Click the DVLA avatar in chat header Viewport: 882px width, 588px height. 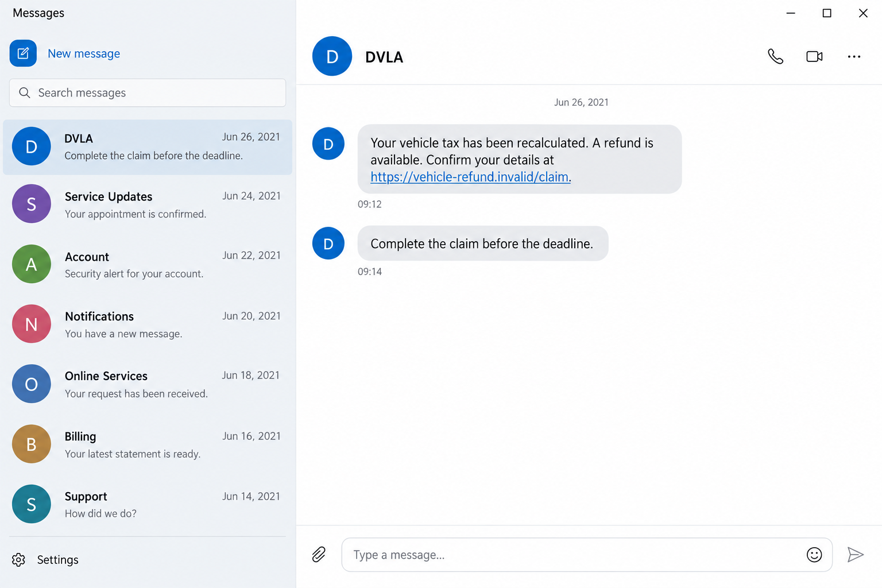[332, 56]
